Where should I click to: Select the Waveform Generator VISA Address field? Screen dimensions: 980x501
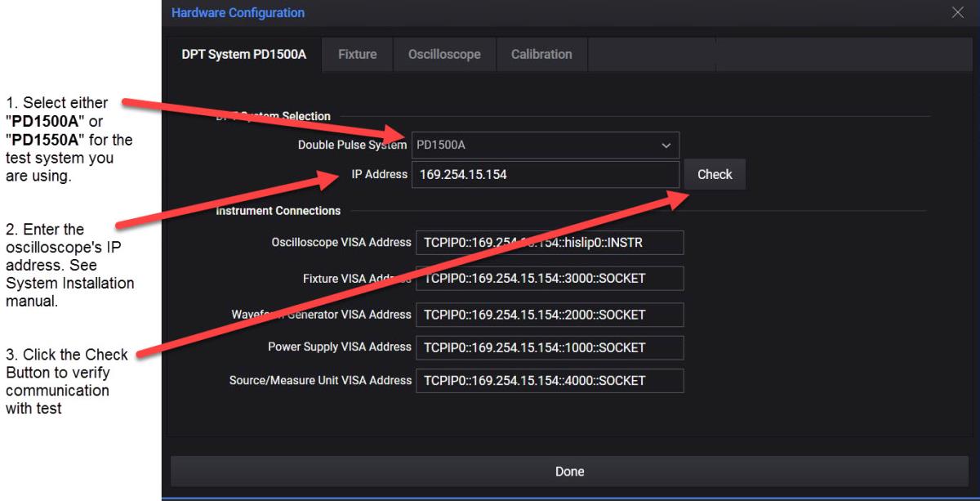click(550, 315)
